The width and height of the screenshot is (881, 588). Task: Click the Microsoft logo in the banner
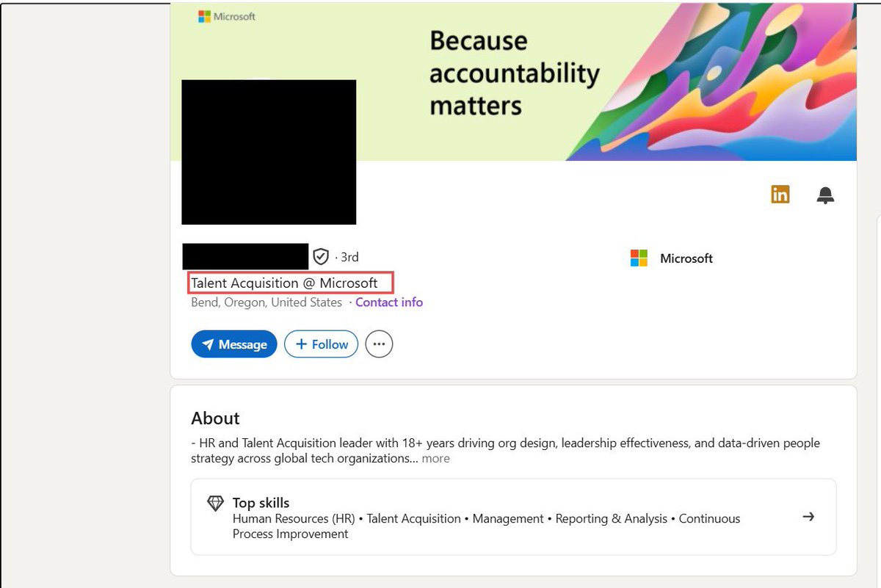[227, 16]
